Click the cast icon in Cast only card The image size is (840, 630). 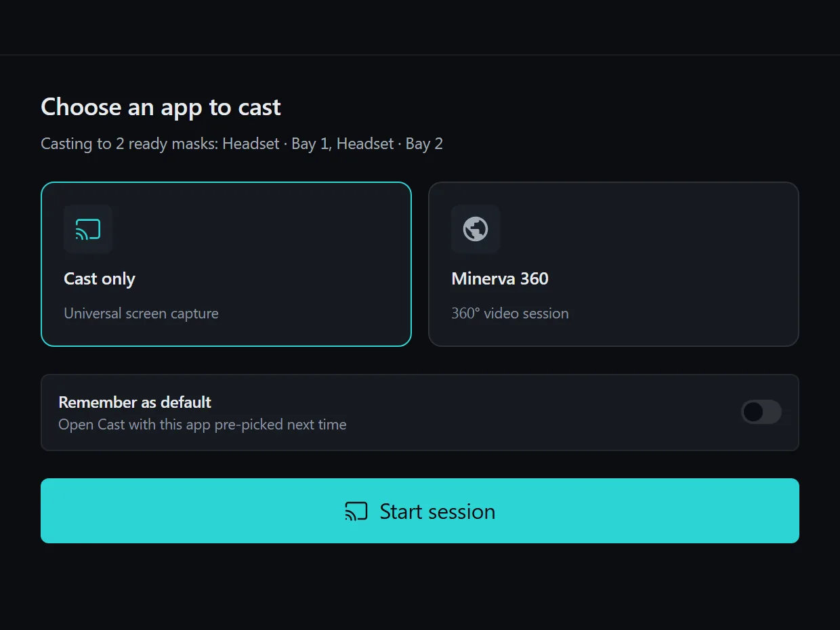(x=88, y=229)
